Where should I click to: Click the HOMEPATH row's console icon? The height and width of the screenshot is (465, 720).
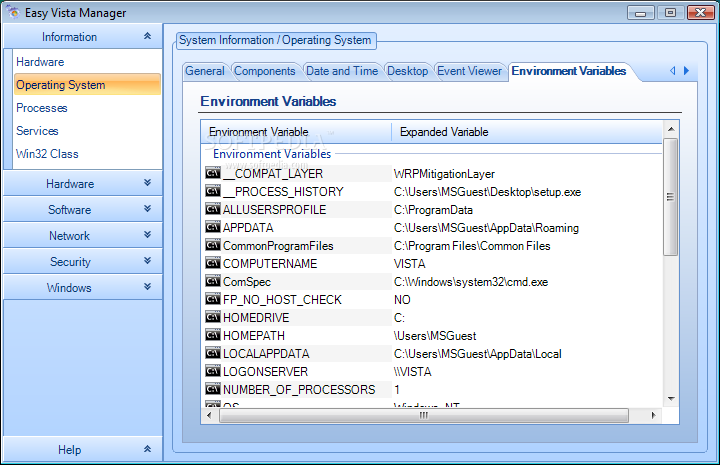coord(213,335)
